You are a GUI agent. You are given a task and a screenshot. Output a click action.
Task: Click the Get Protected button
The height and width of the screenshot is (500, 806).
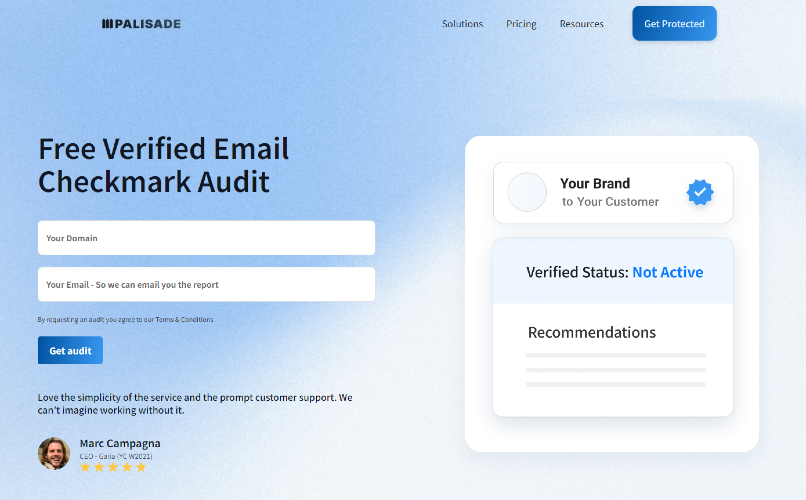[x=674, y=24]
